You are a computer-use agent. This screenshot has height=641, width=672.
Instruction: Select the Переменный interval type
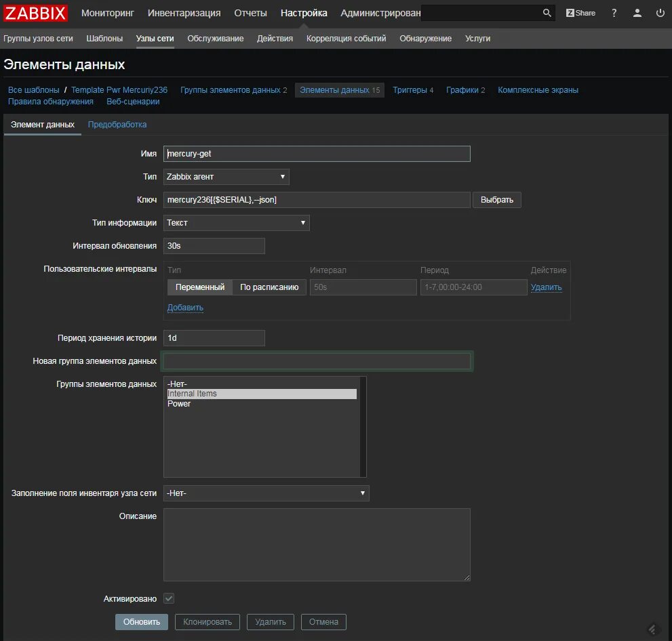(x=200, y=287)
